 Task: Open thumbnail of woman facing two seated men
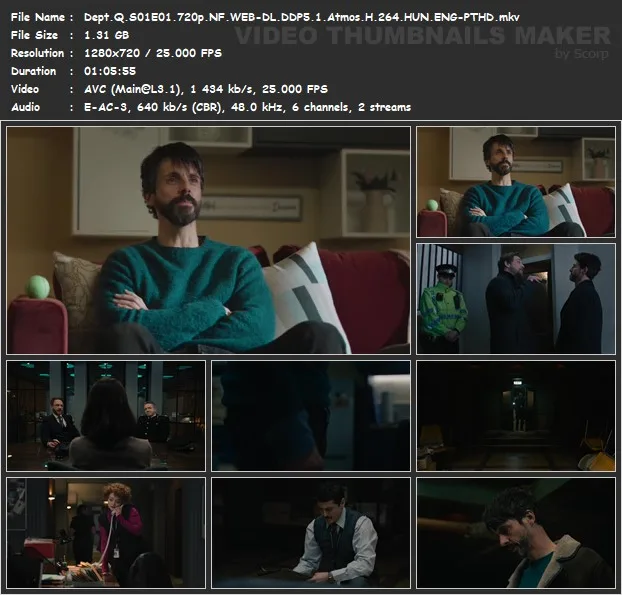106,416
